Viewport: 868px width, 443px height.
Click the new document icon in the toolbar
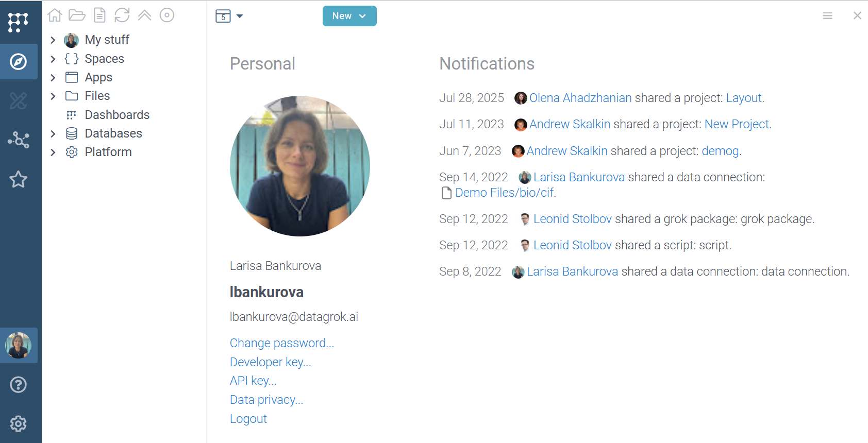[99, 15]
